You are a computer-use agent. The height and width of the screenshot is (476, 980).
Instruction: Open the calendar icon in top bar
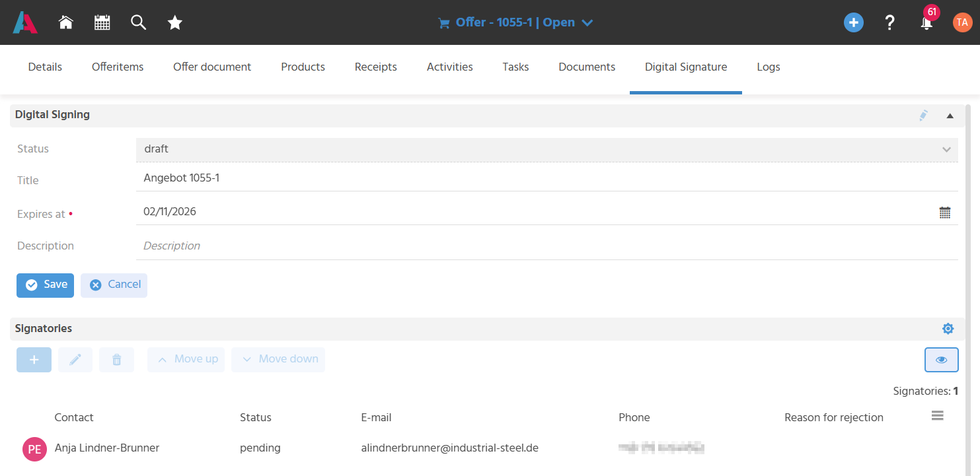click(102, 22)
